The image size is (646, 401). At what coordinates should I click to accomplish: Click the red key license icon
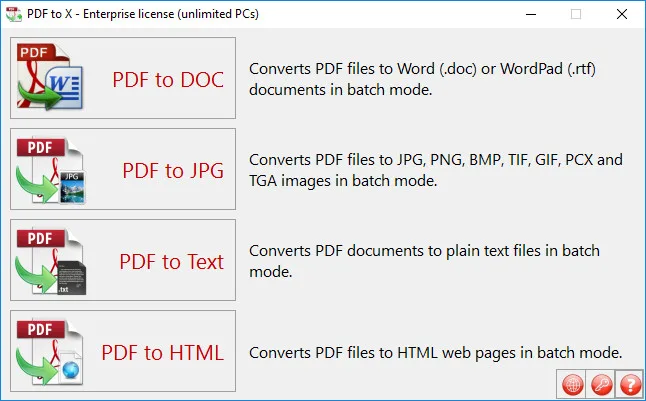tap(601, 385)
